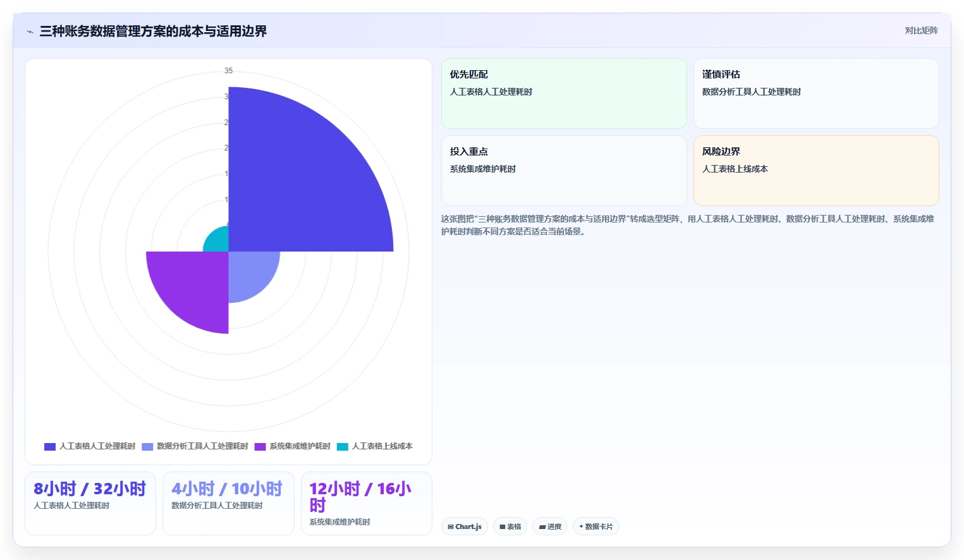The image size is (964, 560).
Task: Toggle the 系统集成维护耗时 legend label
Action: click(x=300, y=446)
